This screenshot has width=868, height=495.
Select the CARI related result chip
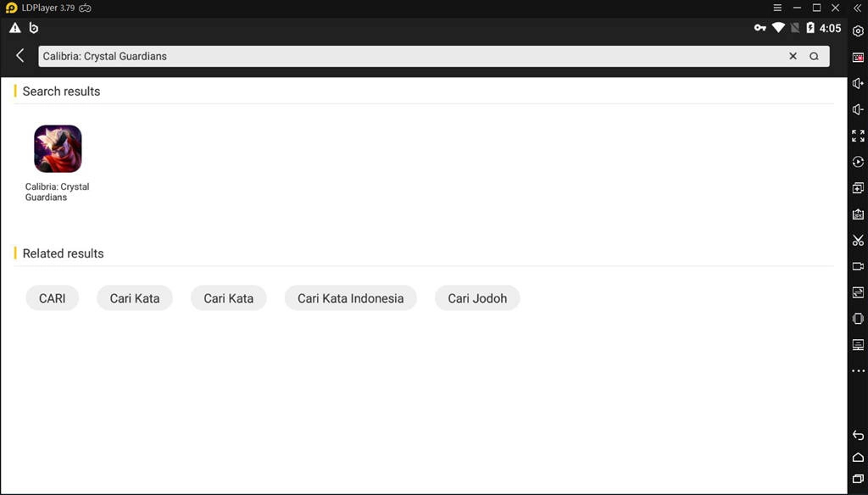pyautogui.click(x=52, y=298)
